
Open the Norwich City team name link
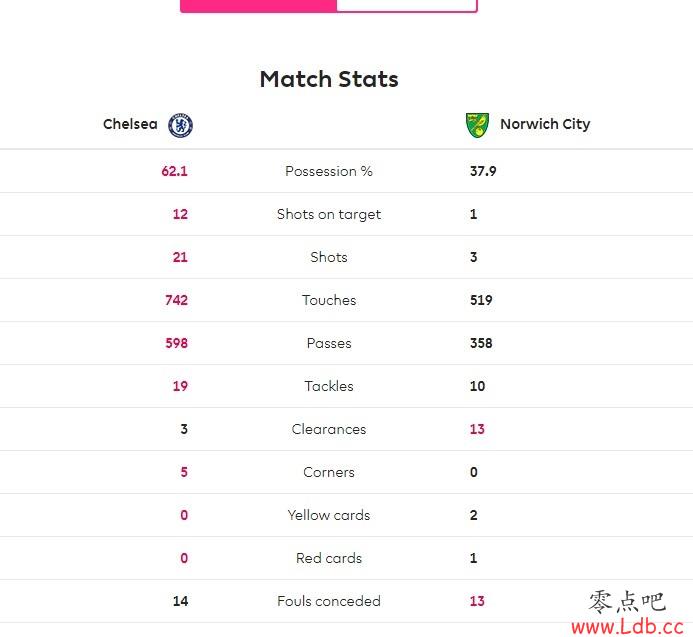pos(545,125)
